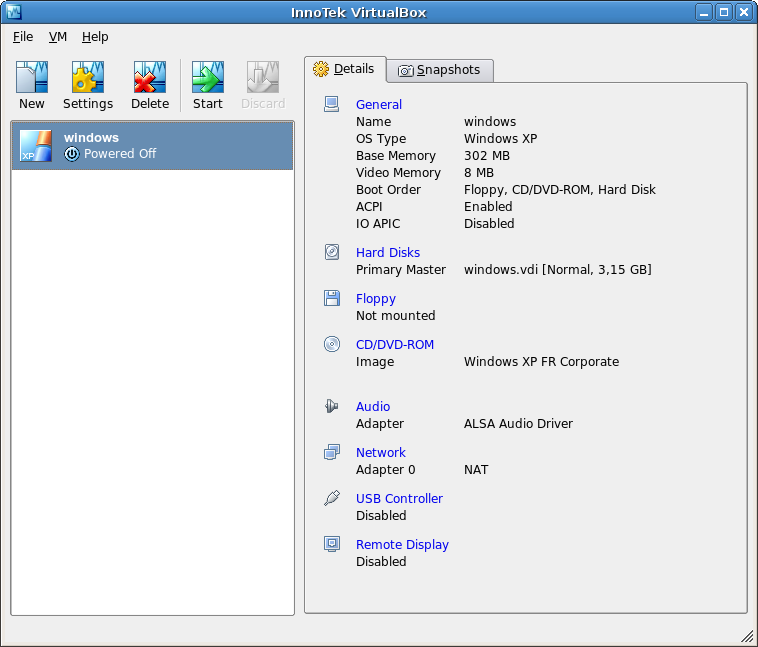Open the Hard Disks settings link
Image resolution: width=758 pixels, height=647 pixels.
388,252
